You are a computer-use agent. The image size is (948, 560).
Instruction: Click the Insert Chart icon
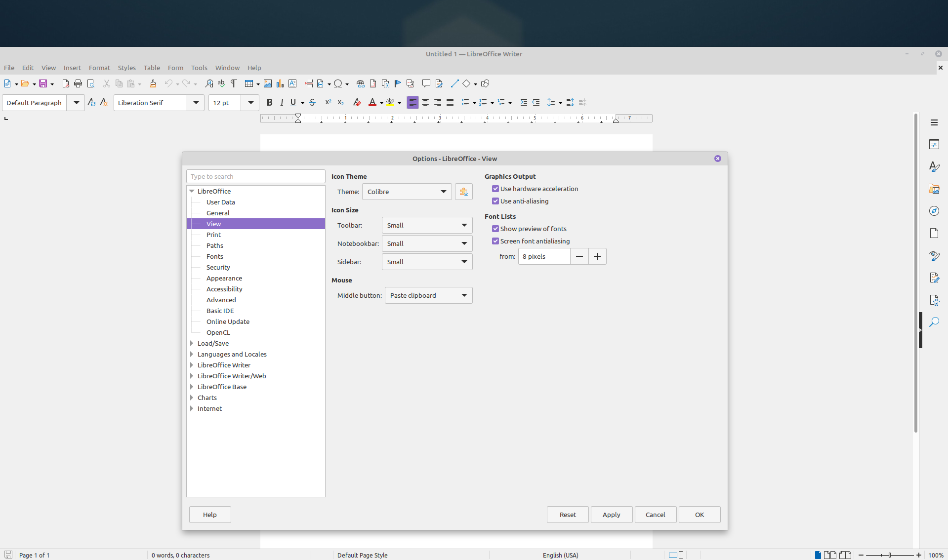(280, 84)
